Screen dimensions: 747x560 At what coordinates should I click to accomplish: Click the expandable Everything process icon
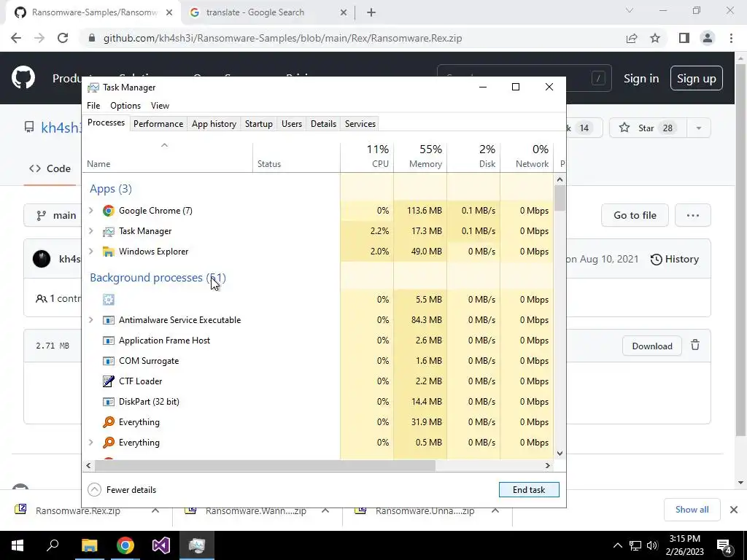pyautogui.click(x=109, y=443)
